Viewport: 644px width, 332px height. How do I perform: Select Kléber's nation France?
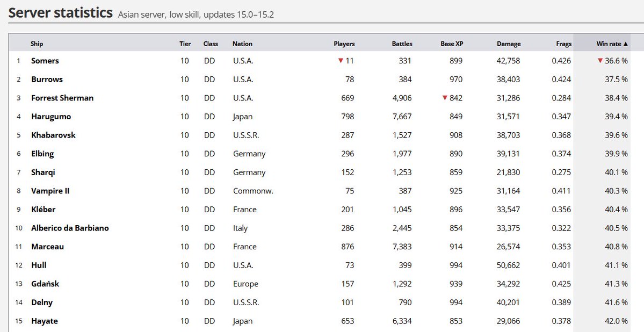[x=245, y=209]
